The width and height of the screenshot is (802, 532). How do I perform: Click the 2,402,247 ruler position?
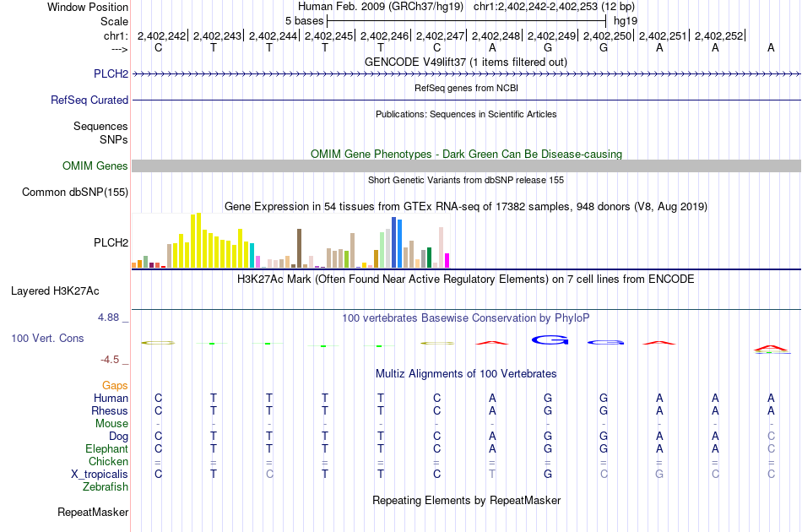coord(440,35)
